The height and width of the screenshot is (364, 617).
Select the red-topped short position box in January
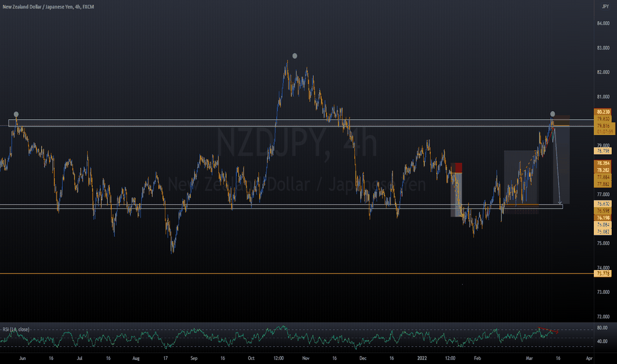click(456, 190)
